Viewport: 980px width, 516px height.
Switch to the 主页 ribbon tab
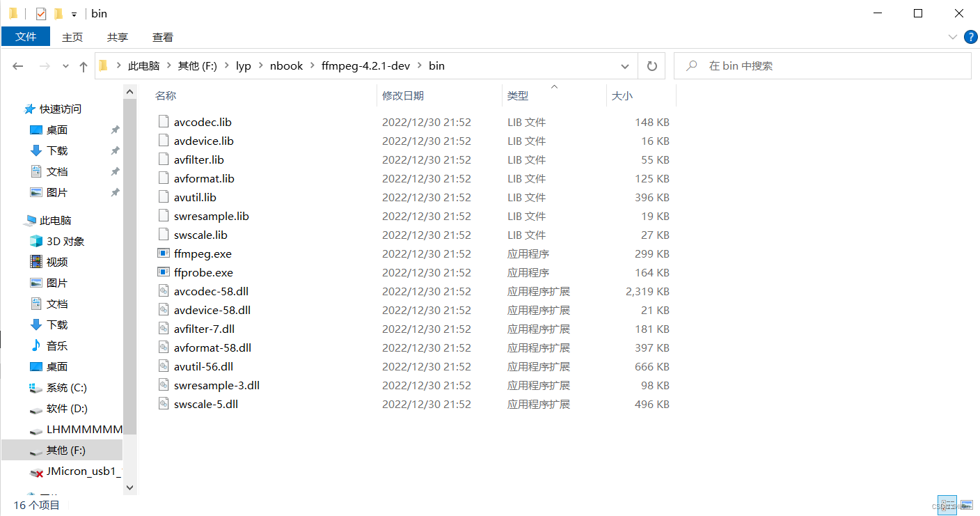[x=72, y=37]
